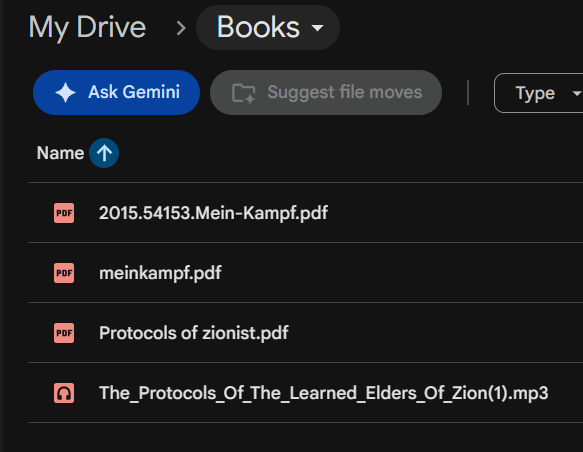Viewport: 583px width, 452px height.
Task: Click the PDF icon next to 2015.54153.Mein-Kampf.pdf
Action: (64, 213)
